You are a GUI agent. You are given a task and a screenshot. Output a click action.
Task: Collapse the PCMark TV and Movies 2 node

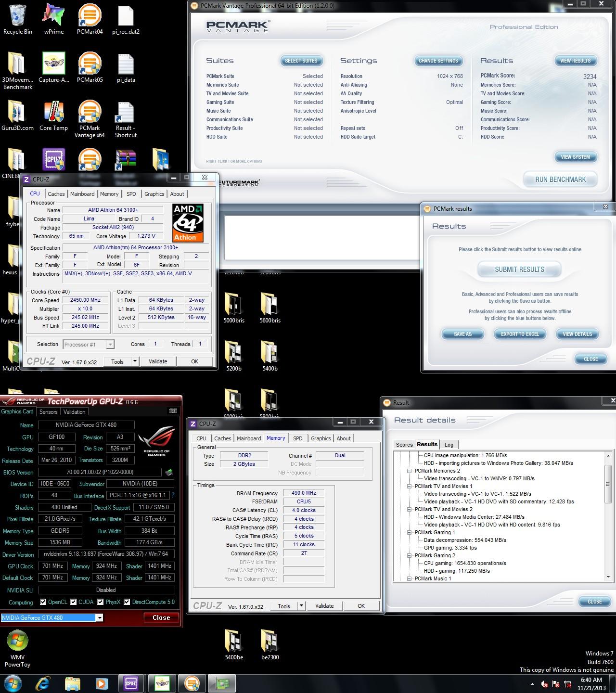pyautogui.click(x=410, y=509)
